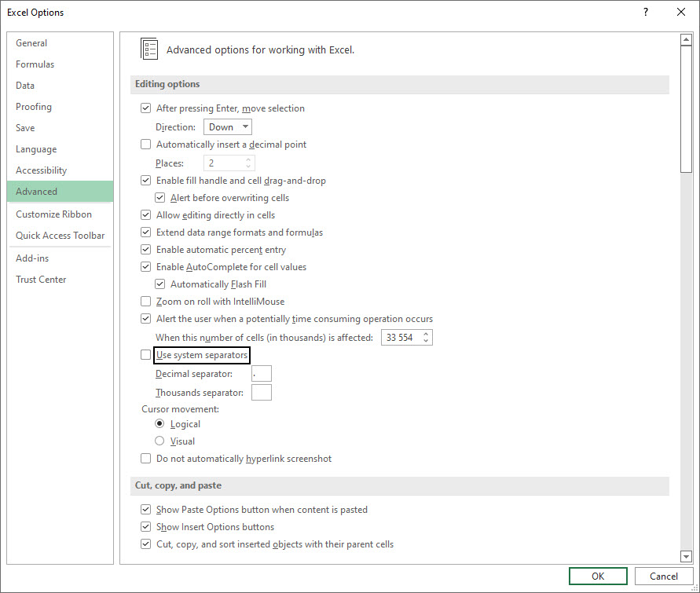This screenshot has width=700, height=593.
Task: Toggle Enable AutoComplete for cell values
Action: [x=145, y=267]
